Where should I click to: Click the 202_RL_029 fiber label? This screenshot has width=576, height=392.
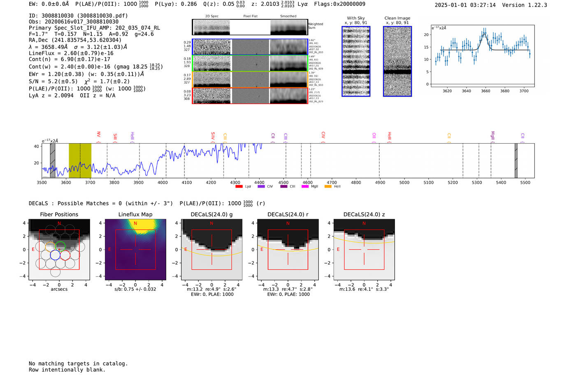coord(316,102)
